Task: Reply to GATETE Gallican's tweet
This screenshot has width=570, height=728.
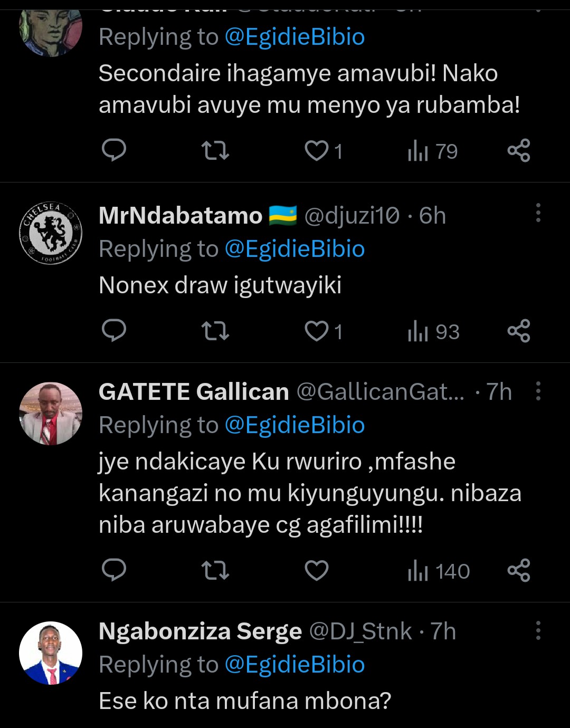Action: click(113, 571)
